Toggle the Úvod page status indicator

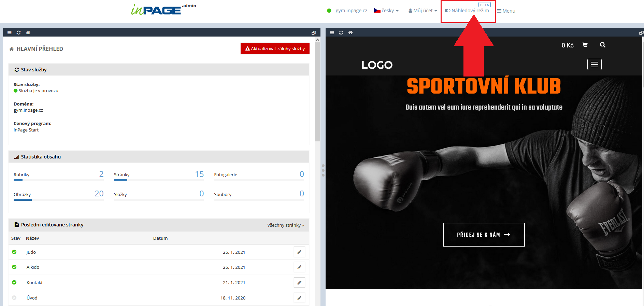tap(14, 298)
